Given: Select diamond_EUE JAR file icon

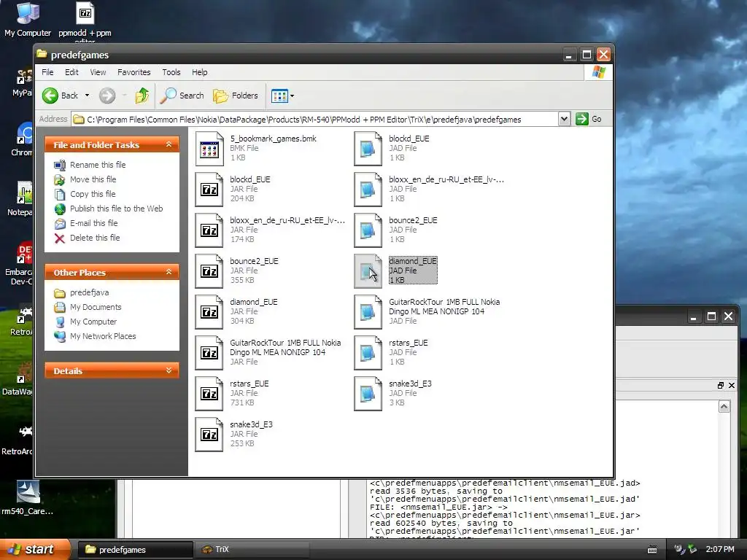Looking at the screenshot, I should pyautogui.click(x=209, y=312).
